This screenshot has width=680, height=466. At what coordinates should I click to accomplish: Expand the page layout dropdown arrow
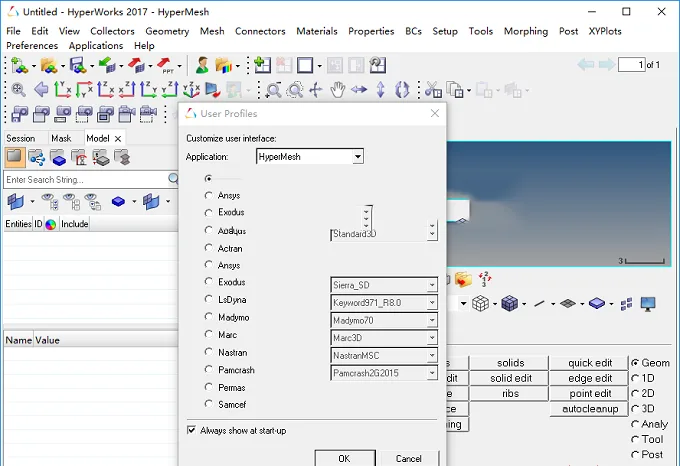tap(320, 66)
